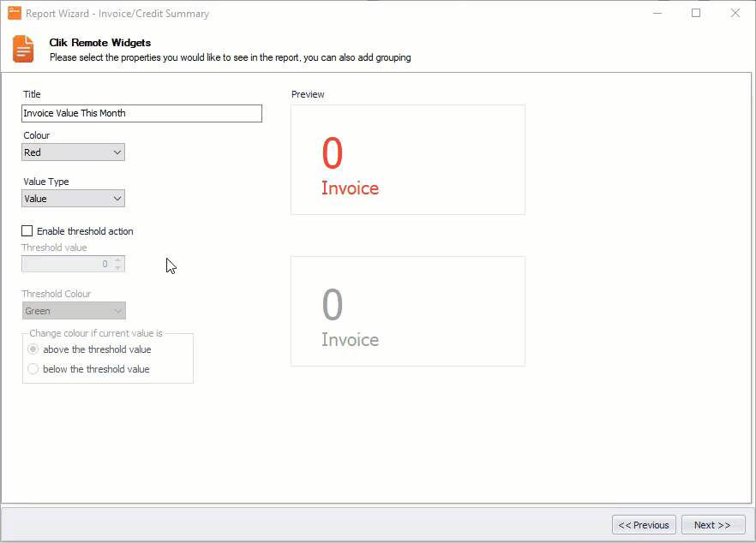
Task: Select the red Invoice preview widget
Action: point(408,159)
